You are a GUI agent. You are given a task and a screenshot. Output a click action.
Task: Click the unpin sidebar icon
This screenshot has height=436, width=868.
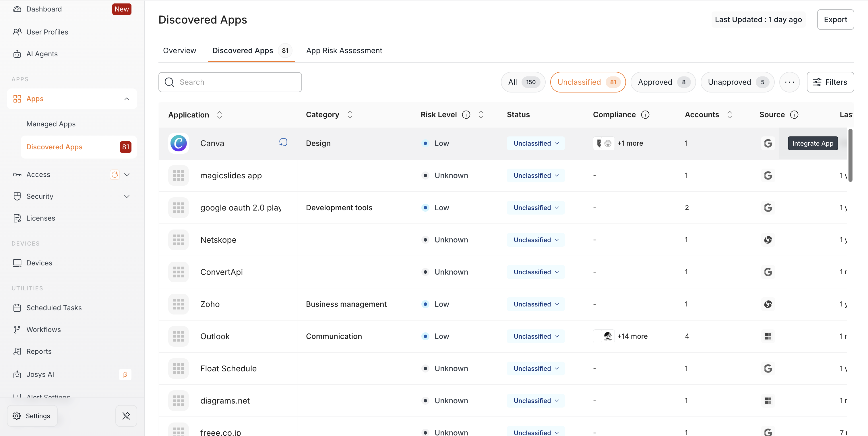[126, 416]
